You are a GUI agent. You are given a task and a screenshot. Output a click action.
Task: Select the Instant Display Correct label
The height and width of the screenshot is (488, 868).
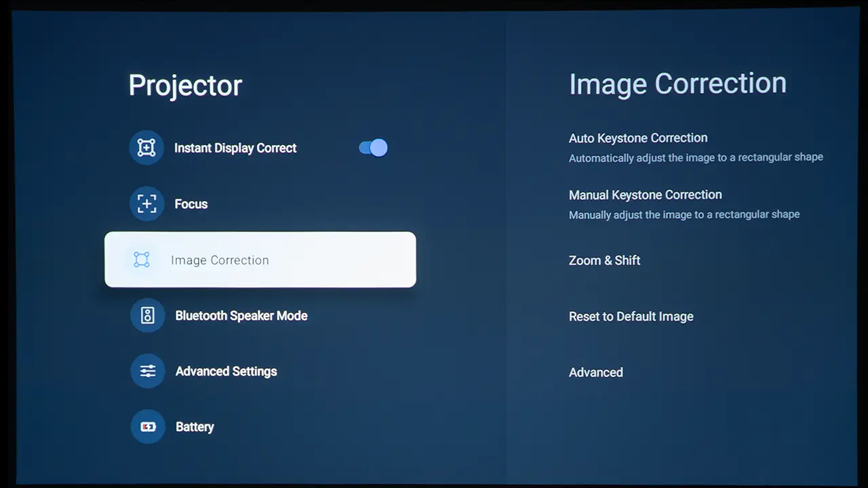click(x=235, y=148)
